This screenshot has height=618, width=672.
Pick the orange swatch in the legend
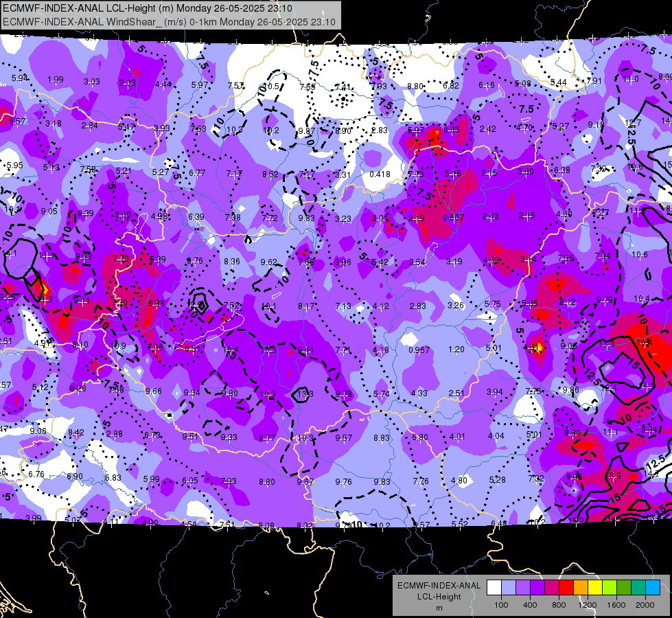point(581,588)
